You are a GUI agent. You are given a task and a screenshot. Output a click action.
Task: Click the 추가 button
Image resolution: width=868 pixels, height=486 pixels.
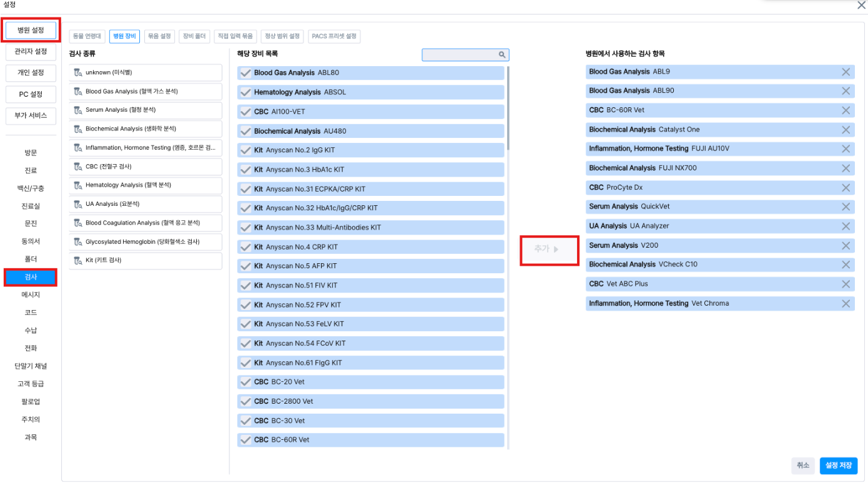pyautogui.click(x=550, y=249)
